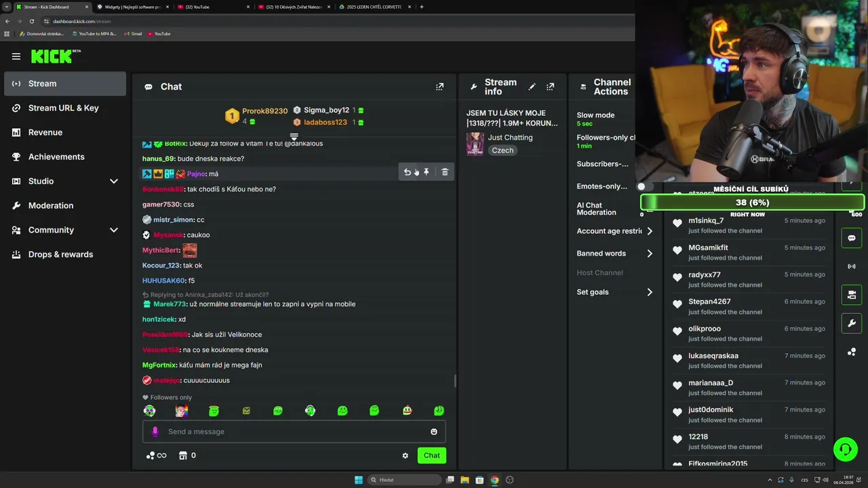Pin Pajno's chat message

point(427,172)
